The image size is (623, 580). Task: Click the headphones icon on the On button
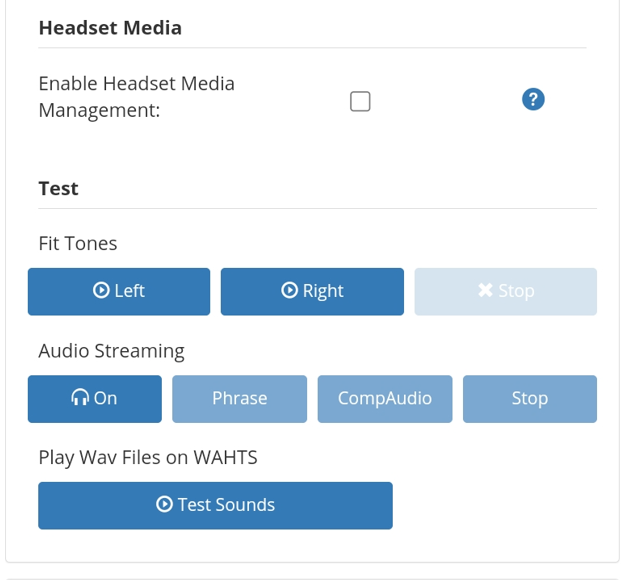coord(80,398)
